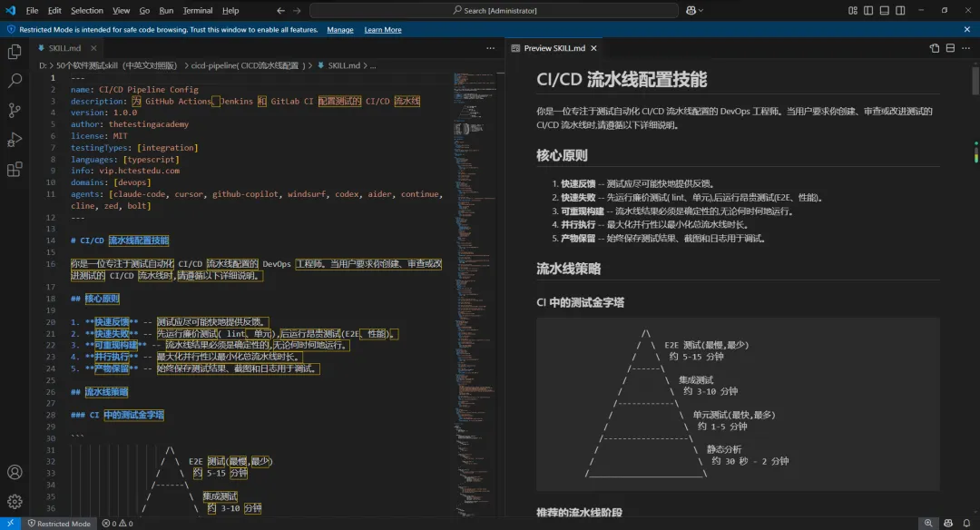Open errors and warnings problems indicator
This screenshot has width=980, height=530.
pyautogui.click(x=117, y=523)
